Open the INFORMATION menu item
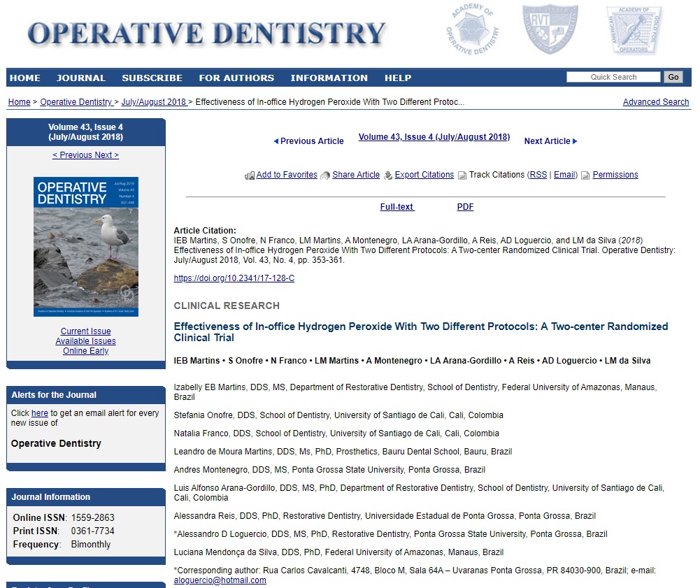700x588 pixels. click(329, 78)
